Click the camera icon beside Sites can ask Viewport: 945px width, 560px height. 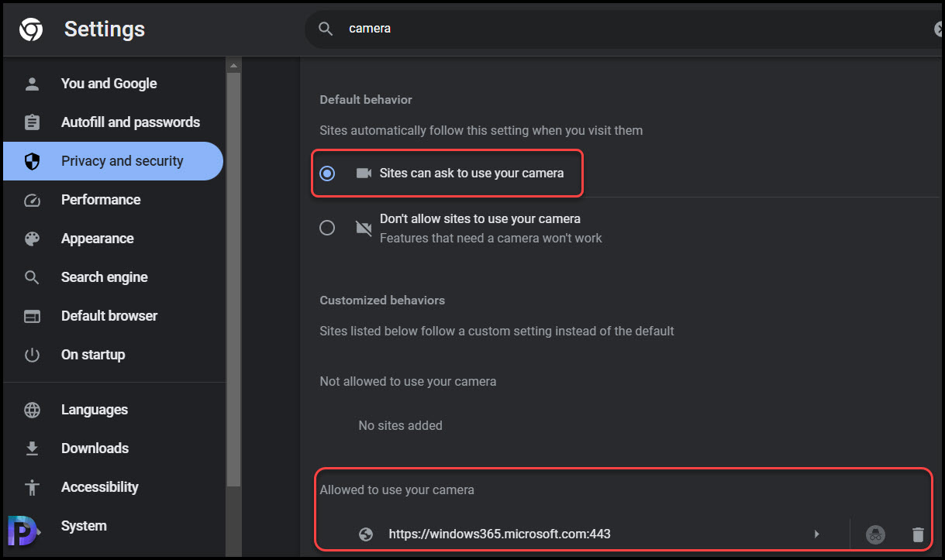[x=364, y=173]
